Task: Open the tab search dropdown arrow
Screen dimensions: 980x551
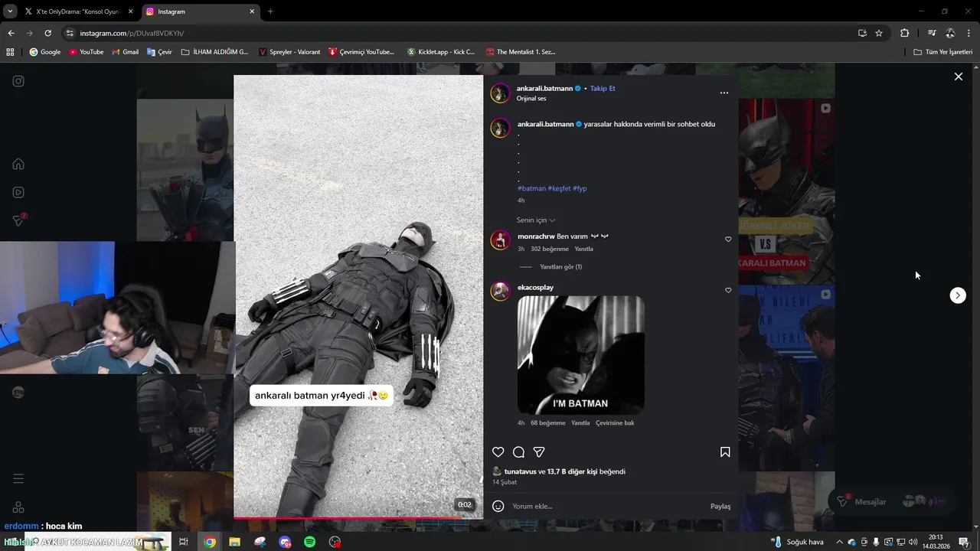Action: click(10, 11)
